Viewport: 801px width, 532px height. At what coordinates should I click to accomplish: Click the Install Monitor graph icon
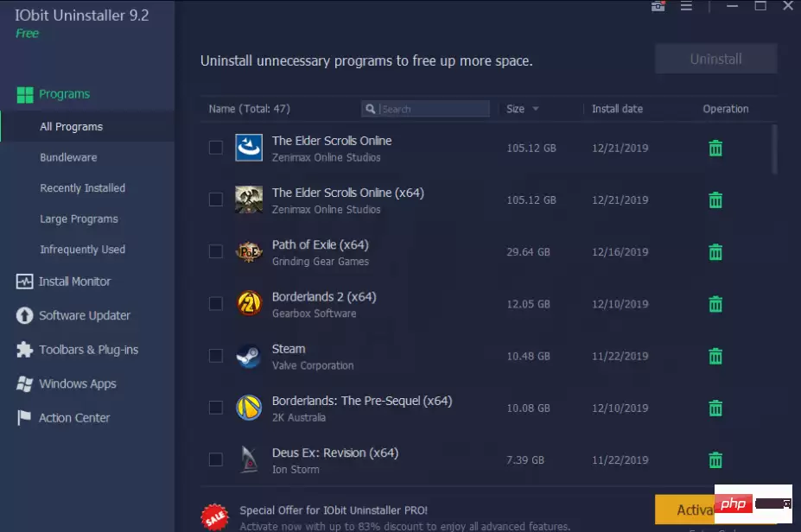(24, 282)
